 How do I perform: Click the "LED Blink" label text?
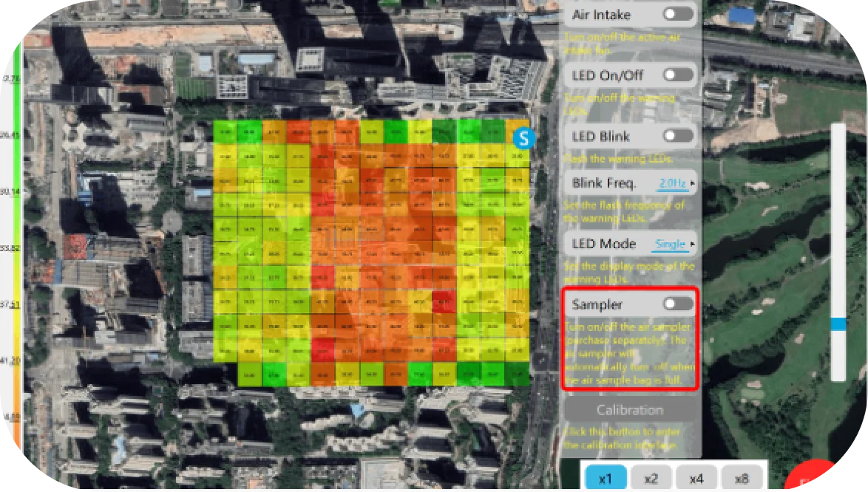pyautogui.click(x=600, y=136)
